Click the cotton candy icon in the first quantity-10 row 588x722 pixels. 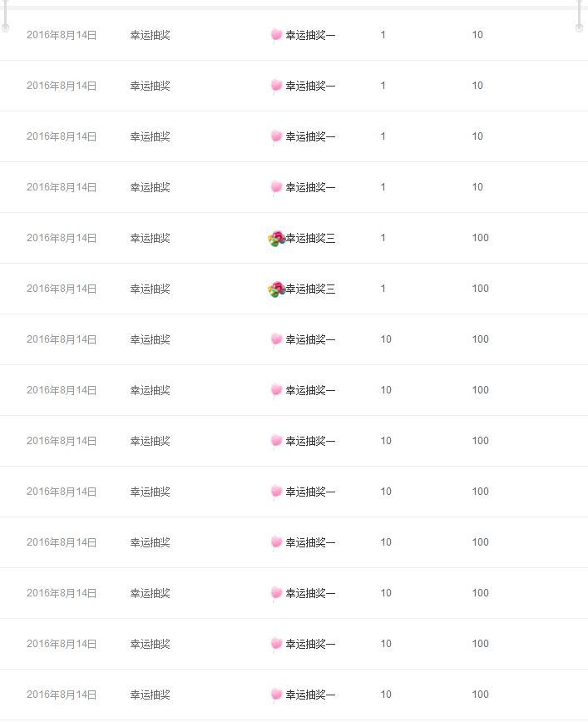click(x=276, y=340)
